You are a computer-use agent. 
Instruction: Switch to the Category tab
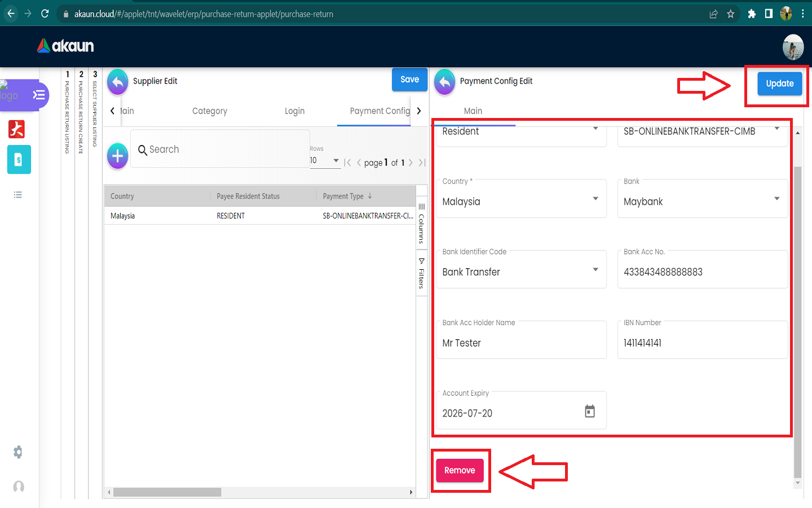(210, 111)
